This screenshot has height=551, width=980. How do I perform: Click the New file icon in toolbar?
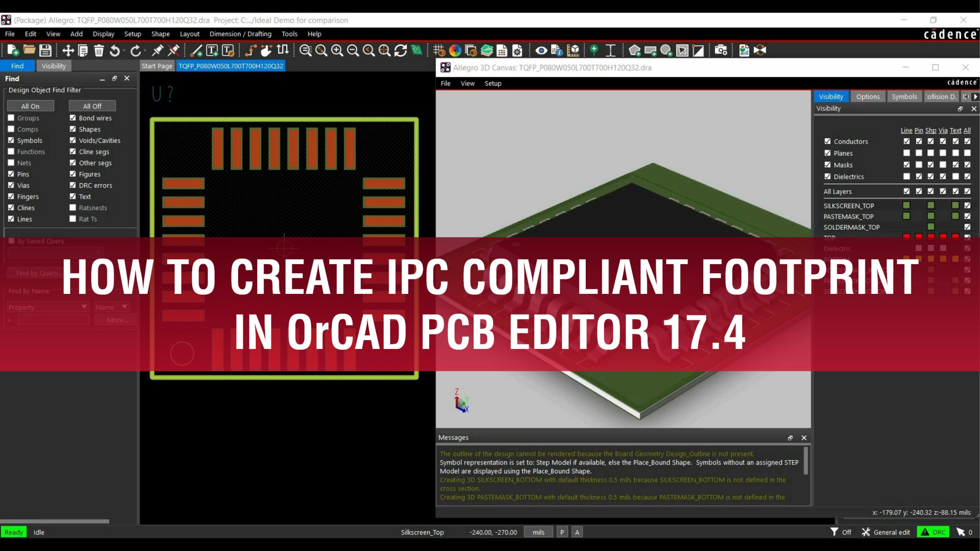[x=13, y=50]
